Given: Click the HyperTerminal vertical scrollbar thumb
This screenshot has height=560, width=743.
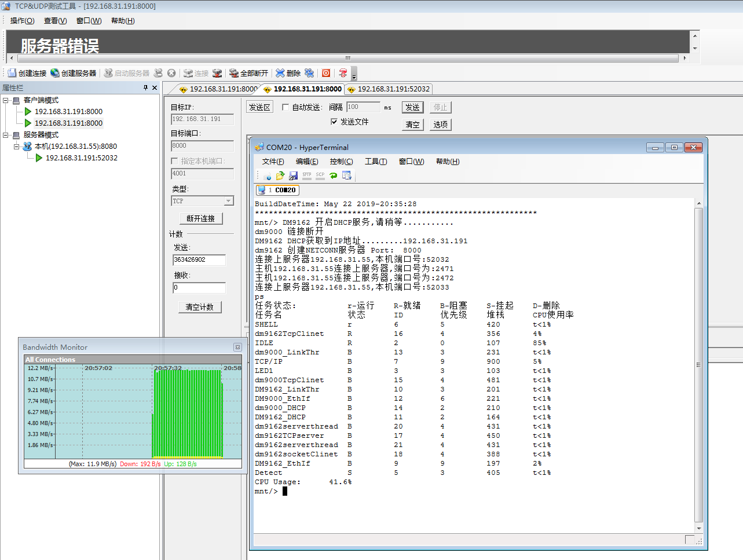Looking at the screenshot, I should point(698,365).
